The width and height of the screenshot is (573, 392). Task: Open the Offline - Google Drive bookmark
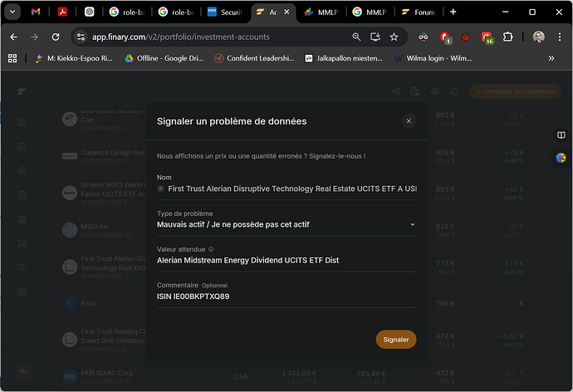click(164, 58)
